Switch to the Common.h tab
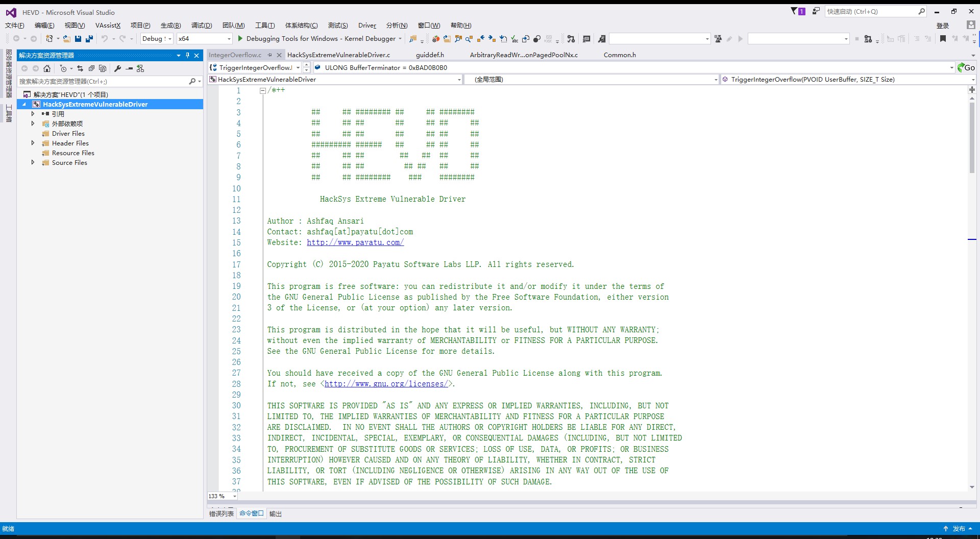This screenshot has width=980, height=539. [620, 55]
